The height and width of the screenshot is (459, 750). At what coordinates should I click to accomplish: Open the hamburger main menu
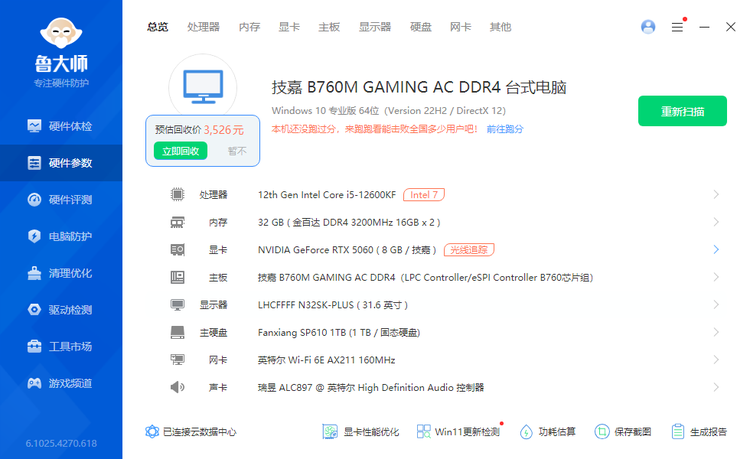pyautogui.click(x=677, y=27)
